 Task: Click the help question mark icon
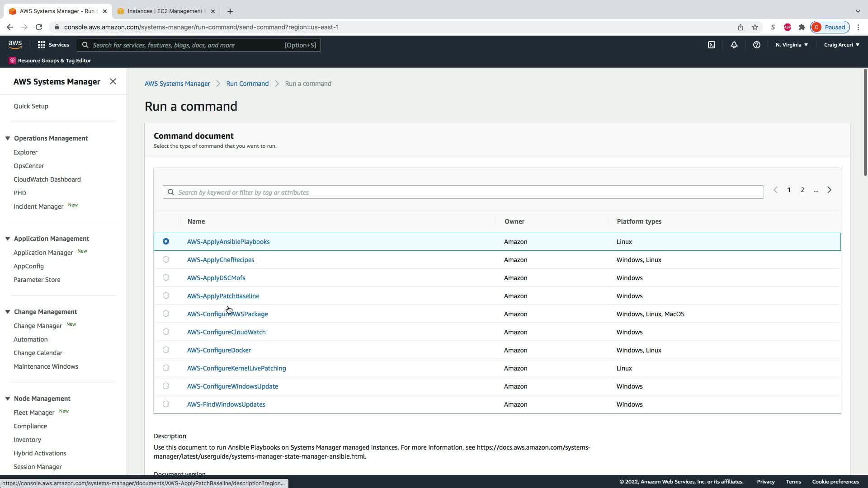756,45
